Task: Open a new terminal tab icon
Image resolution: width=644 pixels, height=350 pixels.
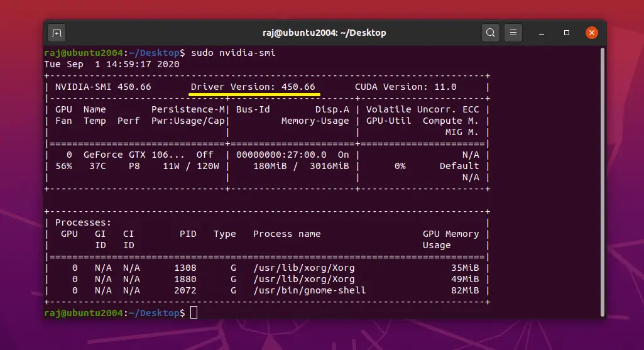Action: 57,33
